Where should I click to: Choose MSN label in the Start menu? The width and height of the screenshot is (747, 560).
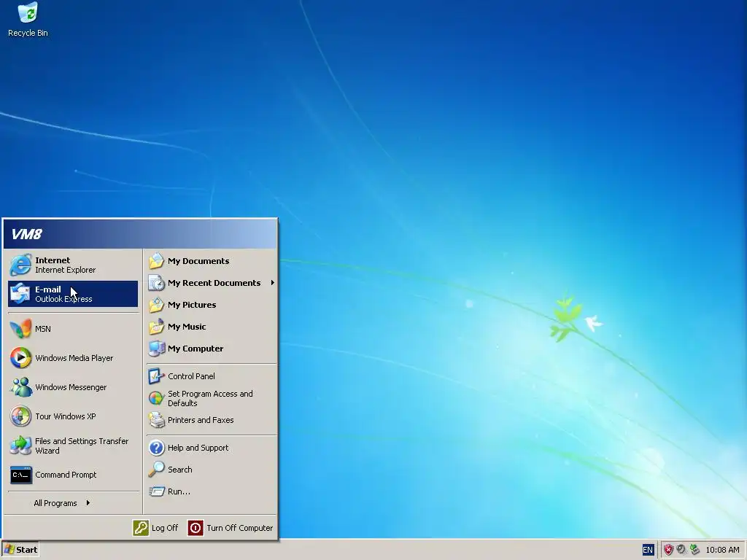point(43,329)
